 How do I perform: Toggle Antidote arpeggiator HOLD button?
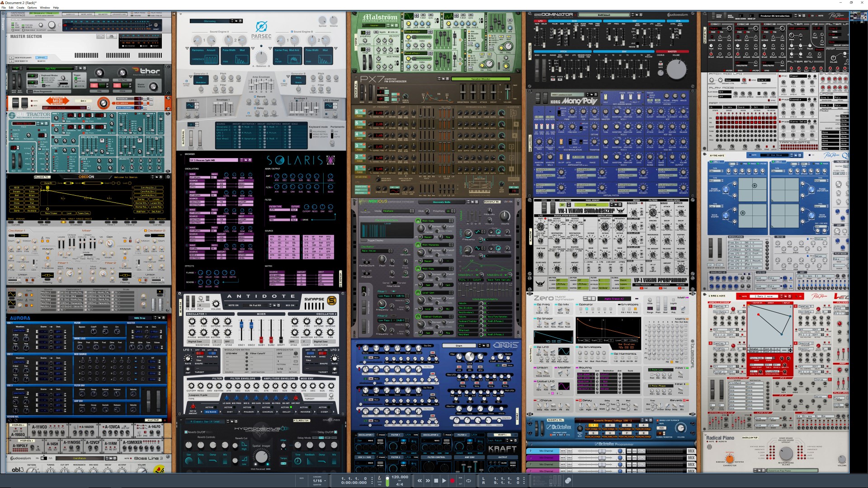(296, 361)
